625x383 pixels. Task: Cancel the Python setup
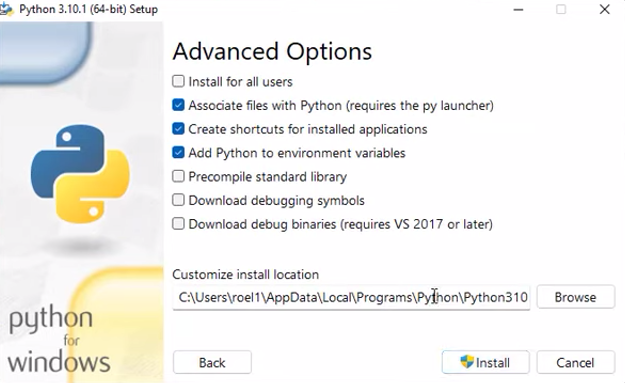tap(576, 362)
